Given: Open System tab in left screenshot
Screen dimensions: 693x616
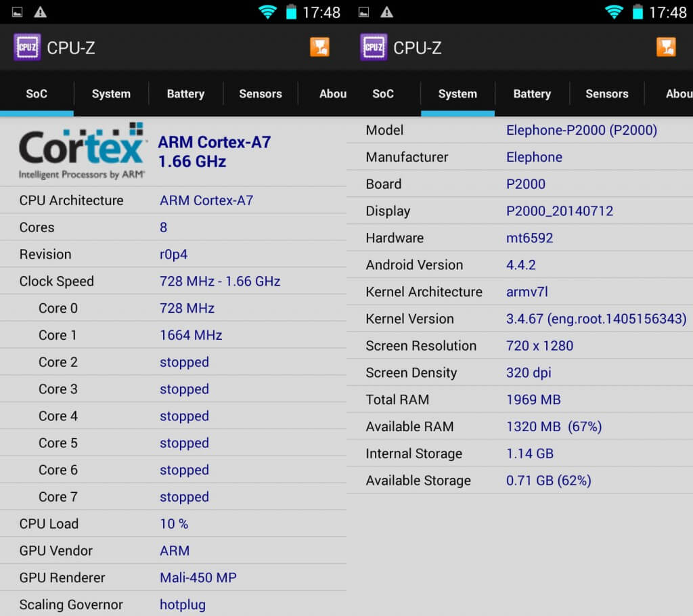Looking at the screenshot, I should [x=112, y=93].
